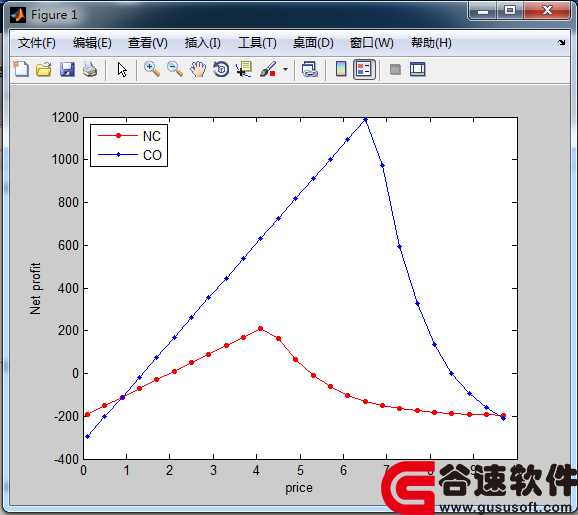Activate the Zoom In magnifier tool
578x515 pixels.
152,69
